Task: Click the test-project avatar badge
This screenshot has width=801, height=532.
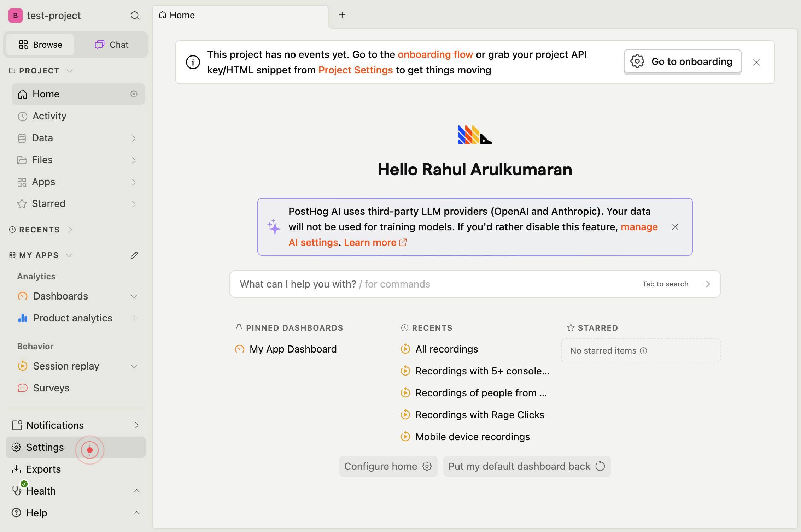Action: coord(16,16)
